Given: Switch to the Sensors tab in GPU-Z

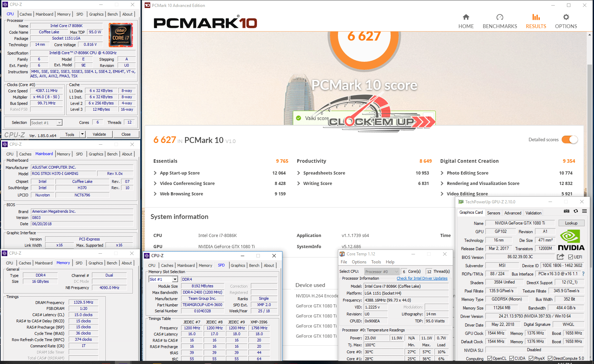Looking at the screenshot, I should tap(493, 213).
